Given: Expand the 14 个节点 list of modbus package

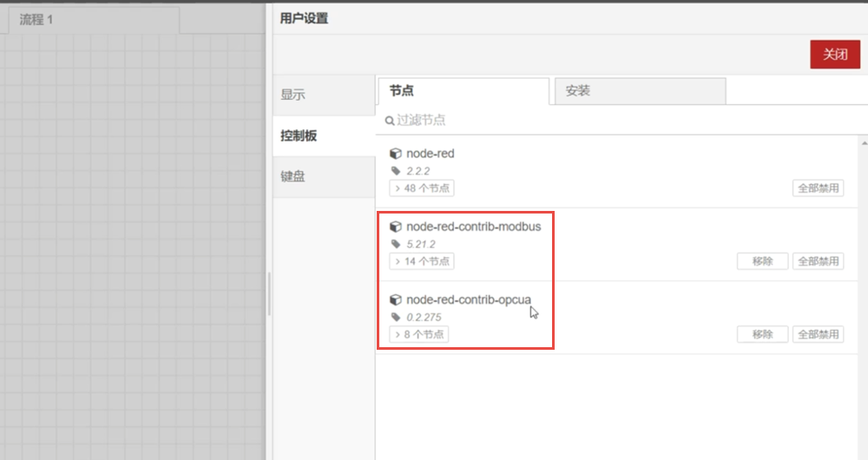Looking at the screenshot, I should pos(422,261).
